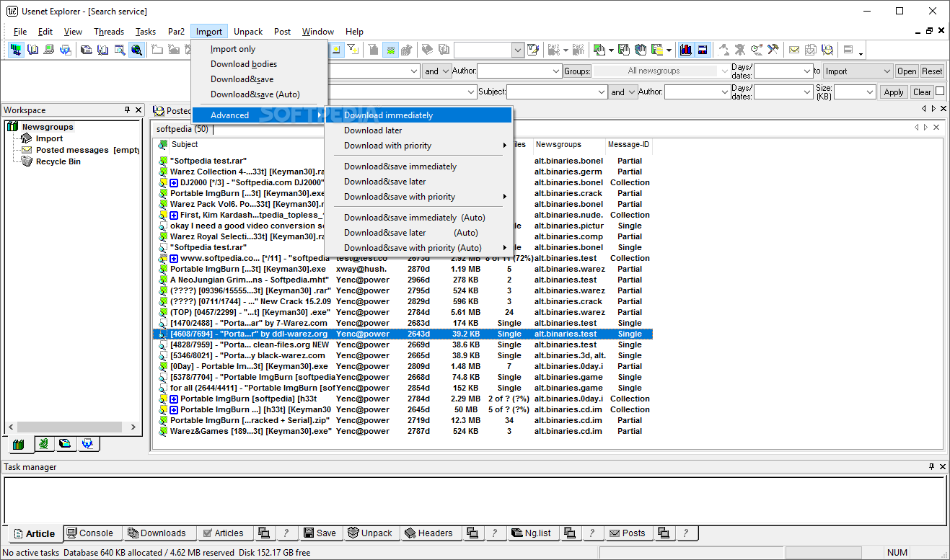950x560 pixels.
Task: Open the Unpack menu
Action: 248,32
